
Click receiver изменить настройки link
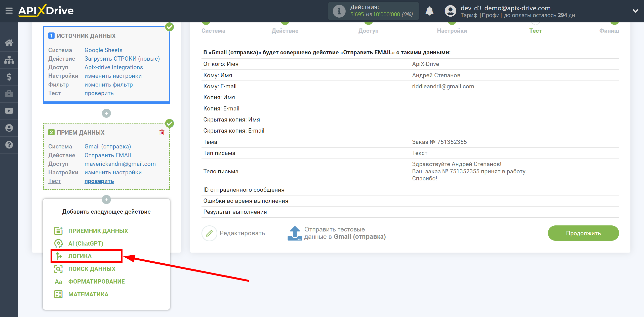[113, 172]
